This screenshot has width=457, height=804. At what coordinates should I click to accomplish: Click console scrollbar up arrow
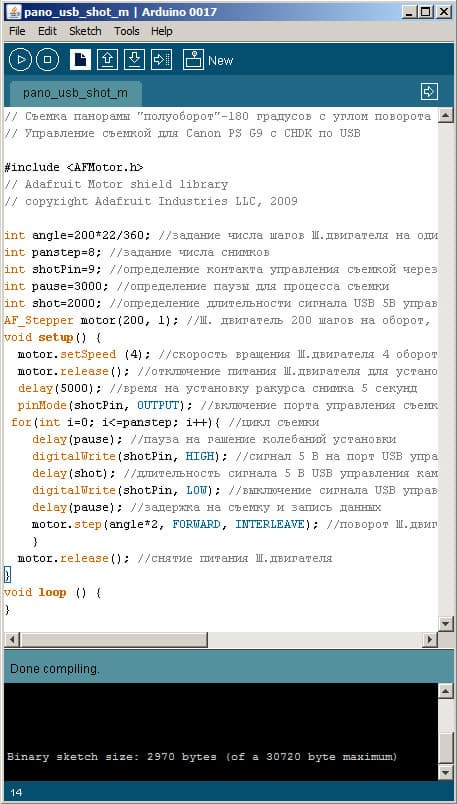point(445,691)
